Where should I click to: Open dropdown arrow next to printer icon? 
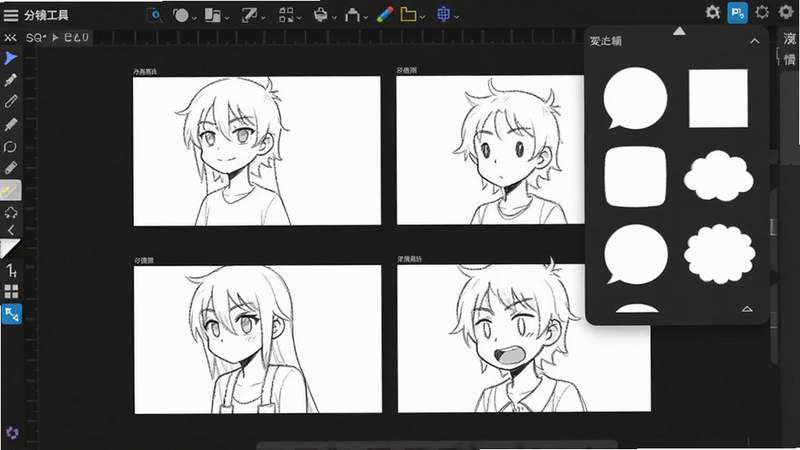point(334,18)
